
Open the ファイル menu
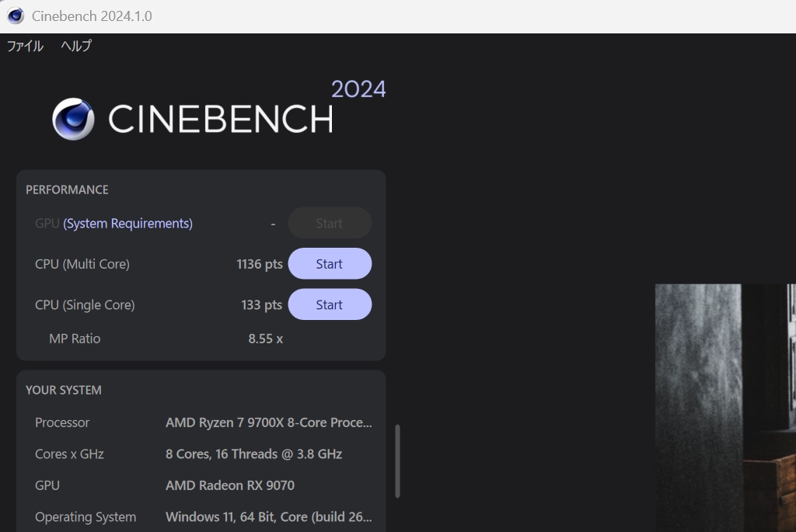[25, 46]
